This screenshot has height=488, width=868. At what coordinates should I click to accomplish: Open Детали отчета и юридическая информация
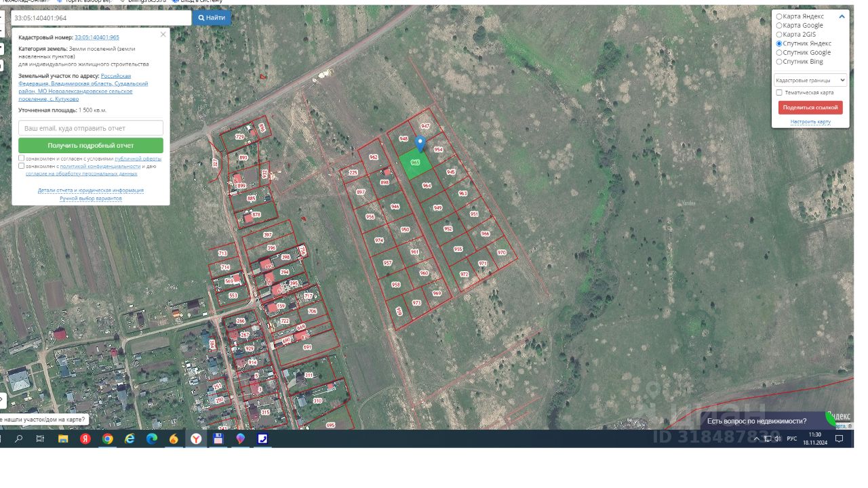(x=91, y=190)
